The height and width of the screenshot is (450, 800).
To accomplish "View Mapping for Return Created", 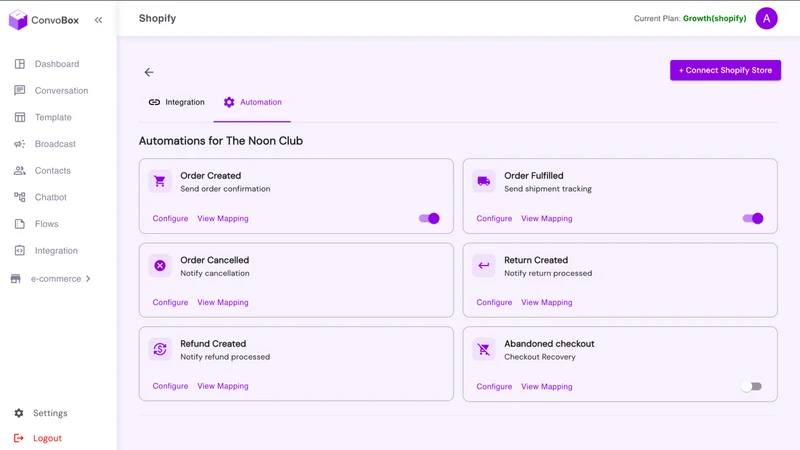I will (x=547, y=302).
